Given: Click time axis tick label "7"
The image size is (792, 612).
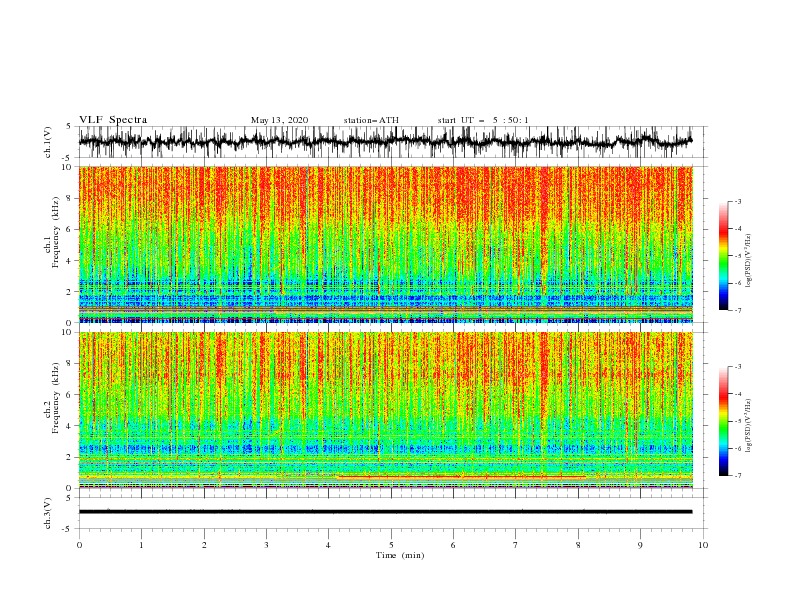Looking at the screenshot, I should coord(516,545).
